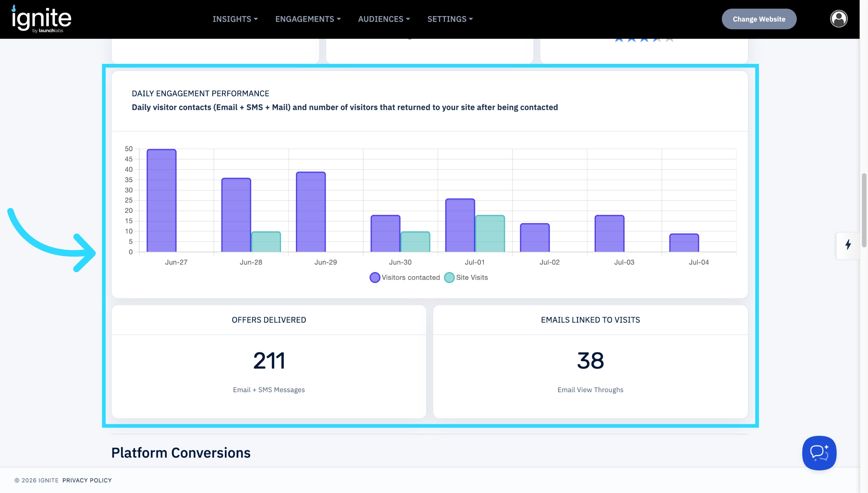Click the Jun-27 Visitors contacted bar

(x=161, y=200)
